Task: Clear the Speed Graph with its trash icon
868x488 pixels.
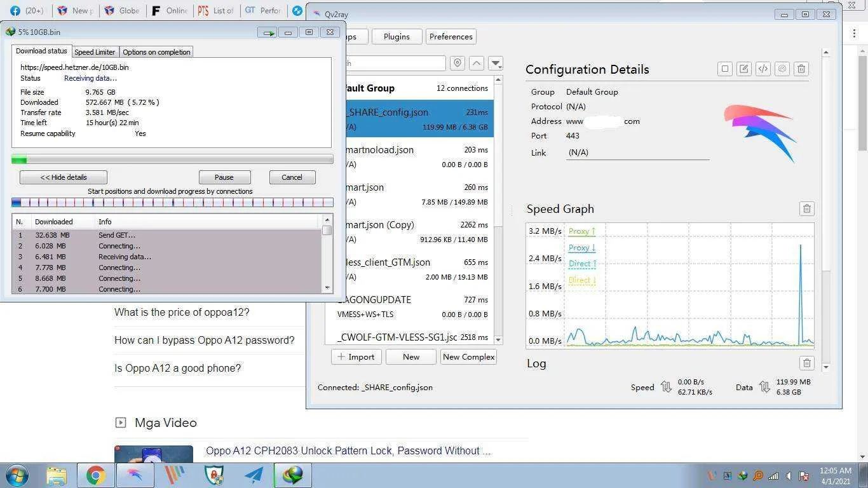Action: (x=806, y=208)
